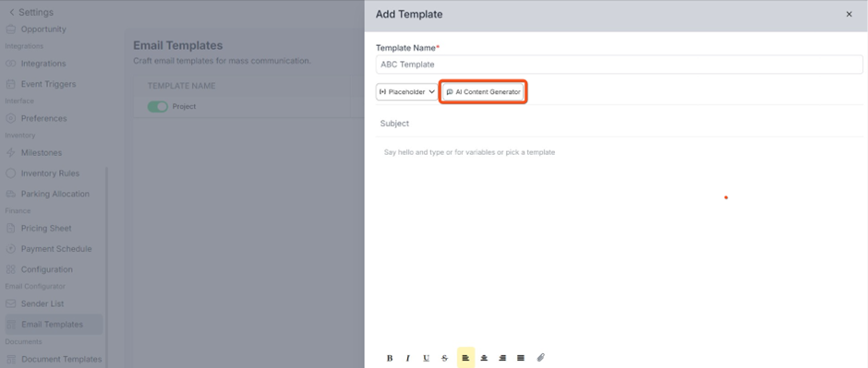This screenshot has height=368, width=868.
Task: Center align the email body text
Action: point(484,358)
